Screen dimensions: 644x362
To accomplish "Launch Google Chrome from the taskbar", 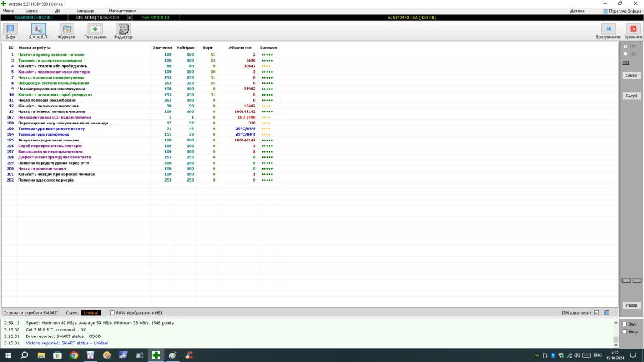I will point(74,355).
